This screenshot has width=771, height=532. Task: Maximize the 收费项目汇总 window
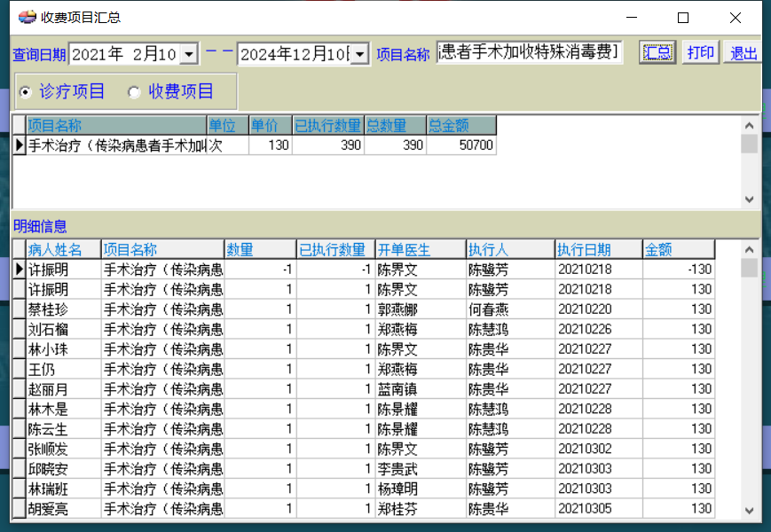683,18
